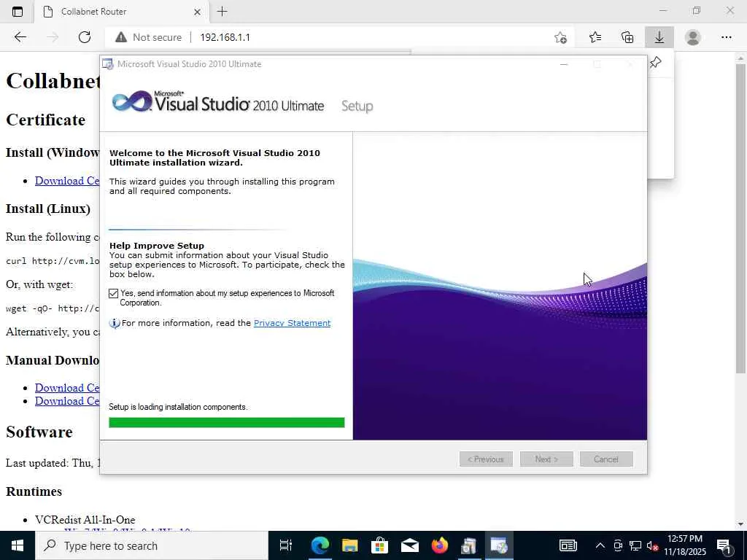The height and width of the screenshot is (560, 747).
Task: Click the Visual Studio 2010 Ultimate logo
Action: click(x=217, y=102)
